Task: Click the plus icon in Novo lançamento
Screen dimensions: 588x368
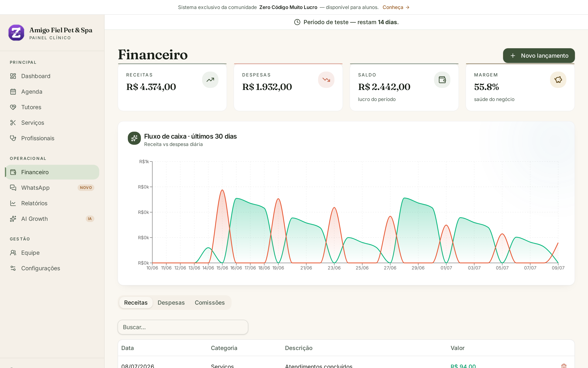Action: pyautogui.click(x=513, y=56)
